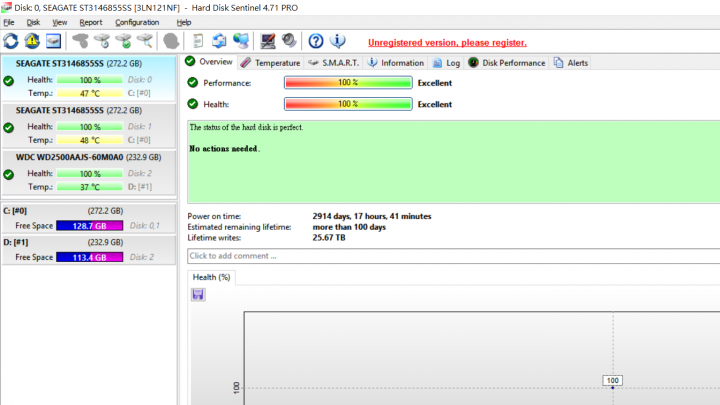This screenshot has height=405, width=720.
Task: Click the speaker sound toolbar icon
Action: pyautogui.click(x=289, y=41)
